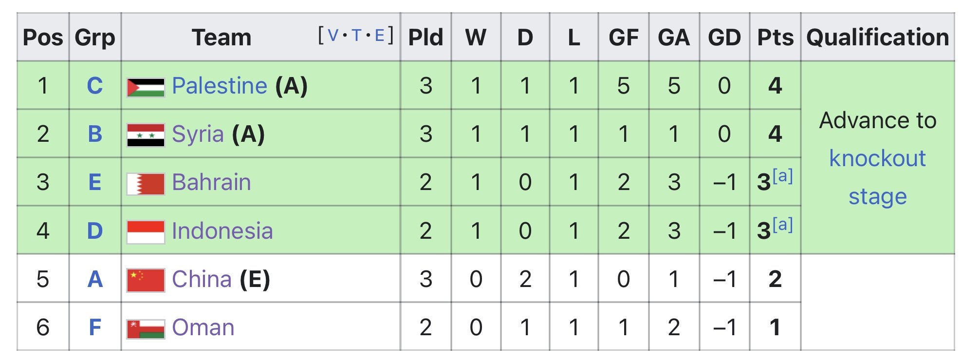Open the Oman team link

coord(203,327)
